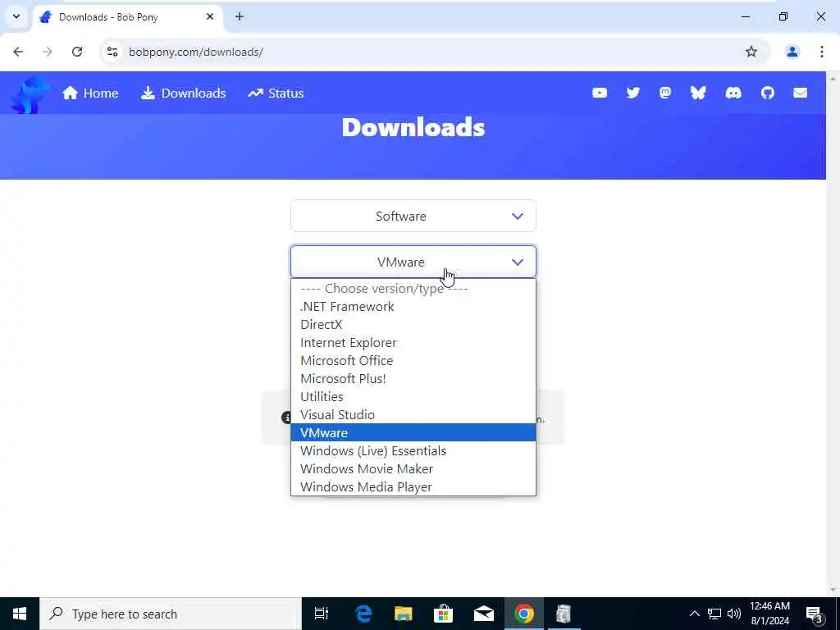Select Utilities option
840x630 pixels.
pyautogui.click(x=413, y=397)
